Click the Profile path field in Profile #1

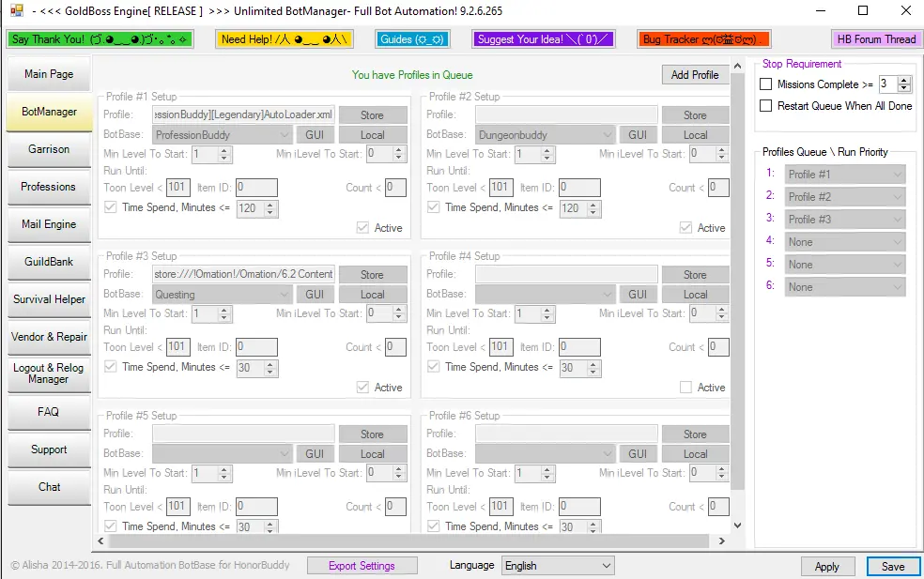pyautogui.click(x=243, y=114)
